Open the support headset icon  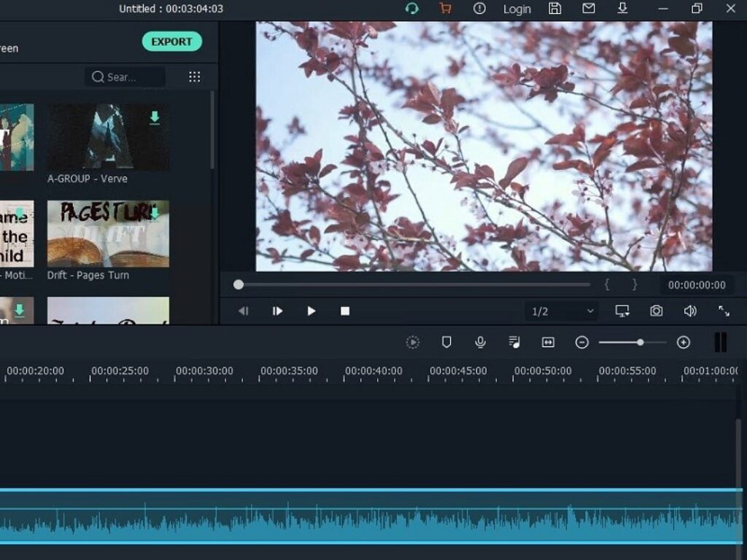click(x=412, y=9)
